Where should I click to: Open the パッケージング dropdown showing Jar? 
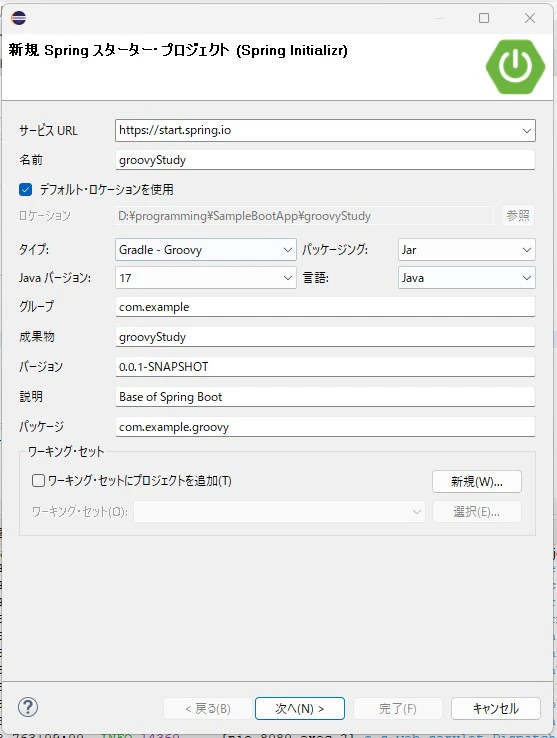pyautogui.click(x=467, y=249)
